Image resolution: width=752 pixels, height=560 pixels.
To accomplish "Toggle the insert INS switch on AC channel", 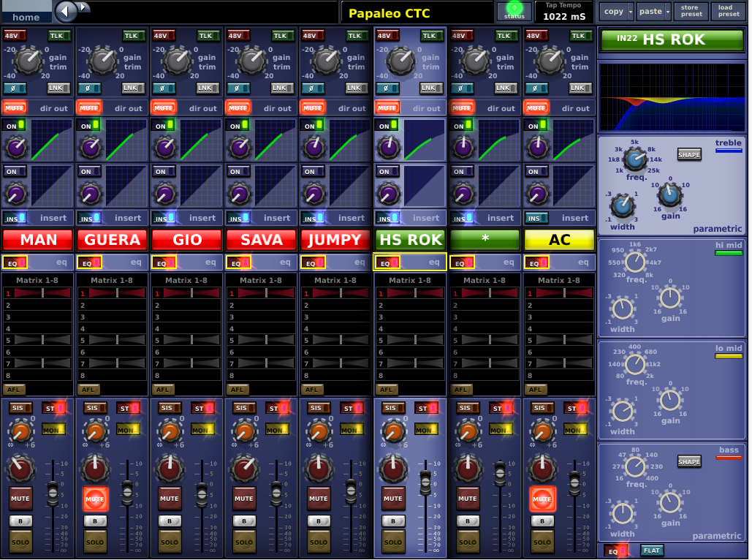I will 536,218.
